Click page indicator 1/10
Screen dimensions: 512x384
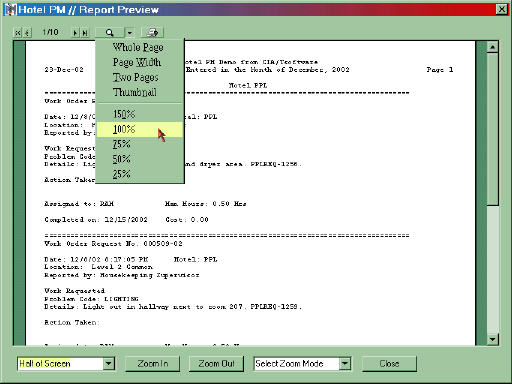51,32
